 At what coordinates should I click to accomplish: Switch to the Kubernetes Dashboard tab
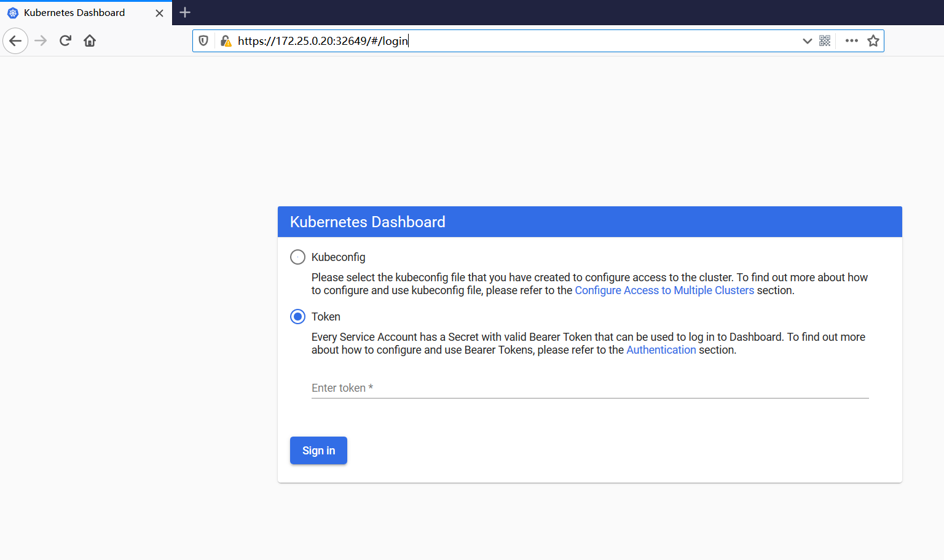point(86,13)
